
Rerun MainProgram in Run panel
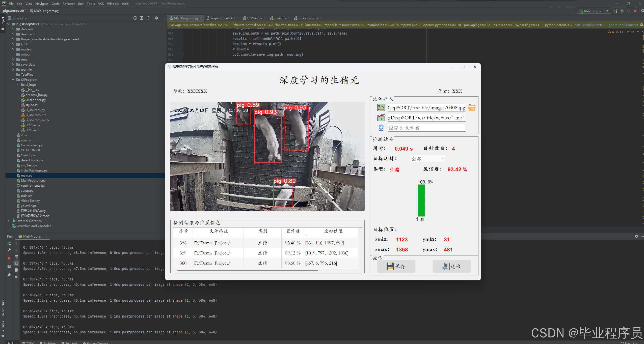click(9, 244)
